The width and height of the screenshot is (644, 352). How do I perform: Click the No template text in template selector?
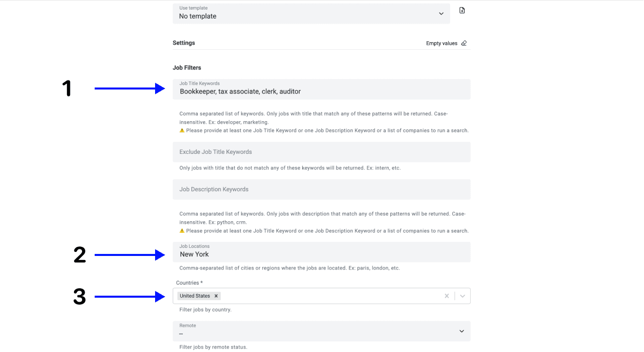197,16
